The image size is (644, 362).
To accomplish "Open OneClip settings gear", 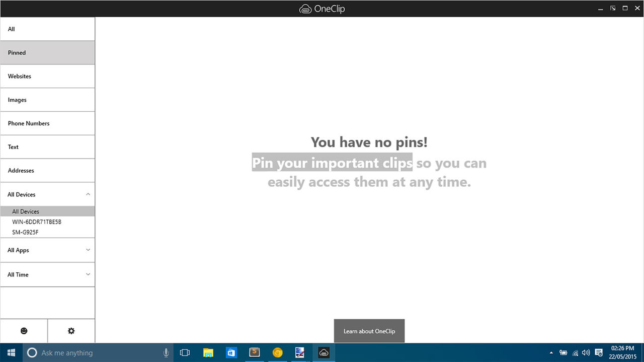I will (x=71, y=331).
